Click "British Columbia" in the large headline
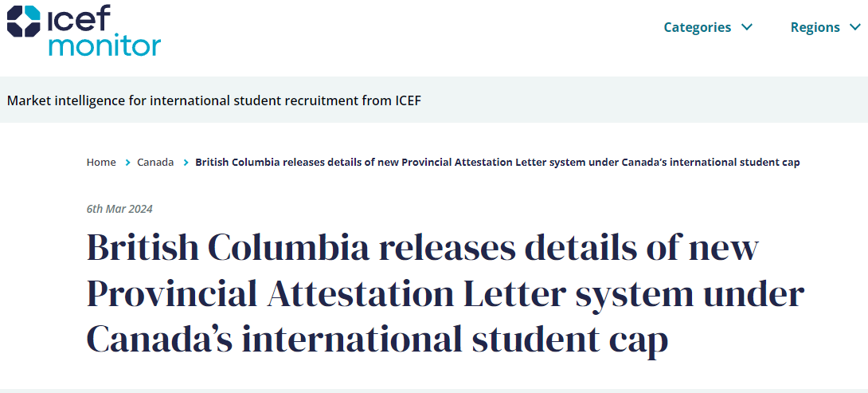This screenshot has width=868, height=393. click(228, 248)
